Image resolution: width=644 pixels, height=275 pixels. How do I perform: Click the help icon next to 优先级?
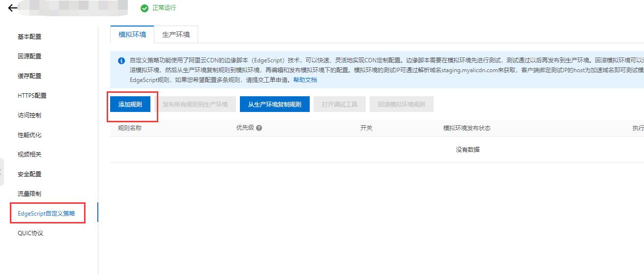click(x=259, y=128)
